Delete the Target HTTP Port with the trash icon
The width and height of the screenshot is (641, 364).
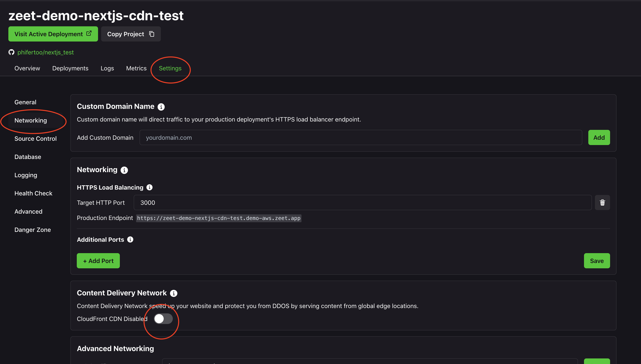point(602,203)
